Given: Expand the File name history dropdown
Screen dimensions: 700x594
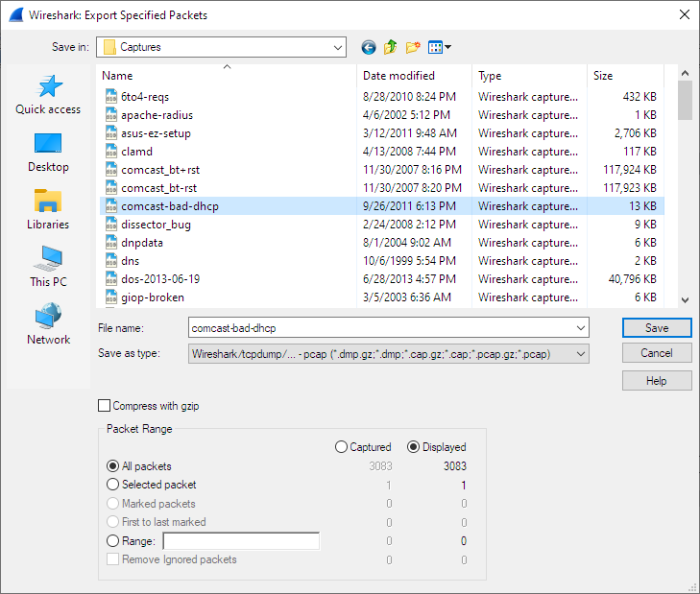Looking at the screenshot, I should (580, 328).
